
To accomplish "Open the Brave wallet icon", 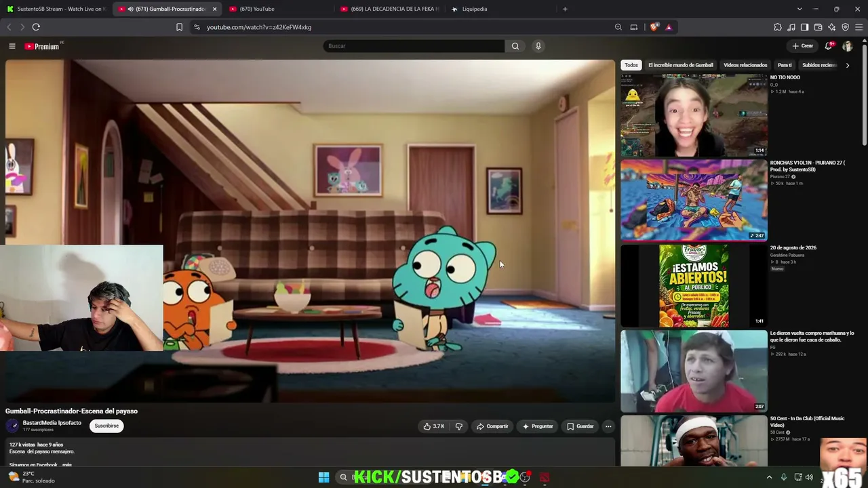I will pos(818,27).
